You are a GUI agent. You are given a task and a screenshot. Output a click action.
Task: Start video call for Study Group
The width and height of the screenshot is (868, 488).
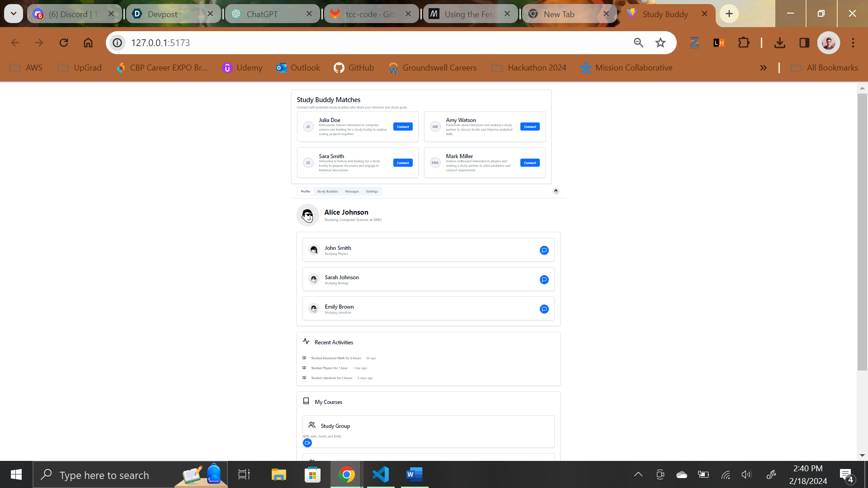coord(307,443)
